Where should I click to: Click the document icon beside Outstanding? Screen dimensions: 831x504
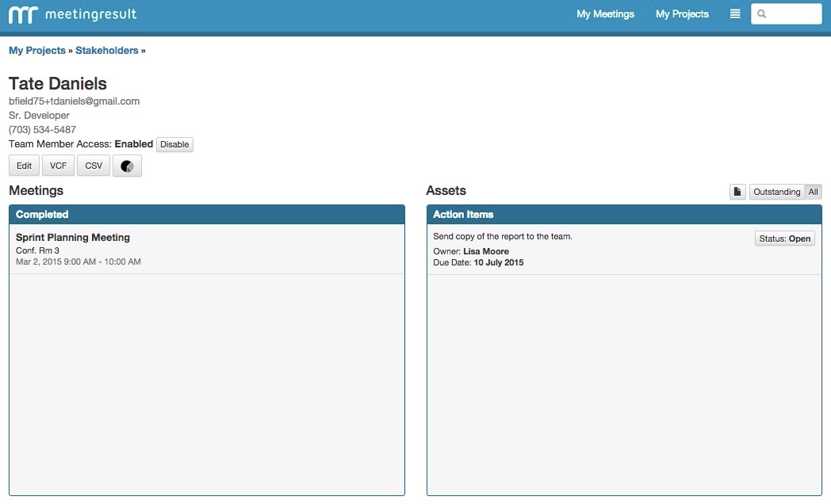(737, 192)
